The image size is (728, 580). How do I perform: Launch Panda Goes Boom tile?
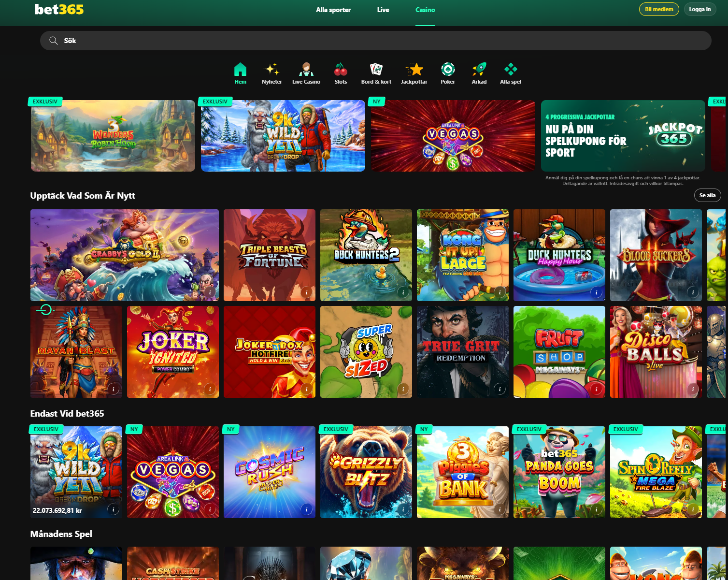tap(559, 472)
